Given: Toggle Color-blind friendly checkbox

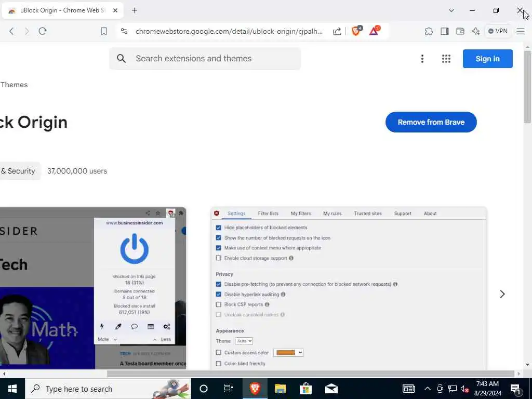Looking at the screenshot, I should coord(219,364).
